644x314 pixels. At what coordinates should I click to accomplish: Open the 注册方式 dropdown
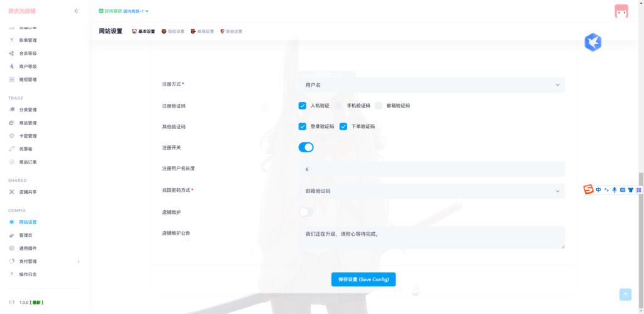(x=431, y=85)
